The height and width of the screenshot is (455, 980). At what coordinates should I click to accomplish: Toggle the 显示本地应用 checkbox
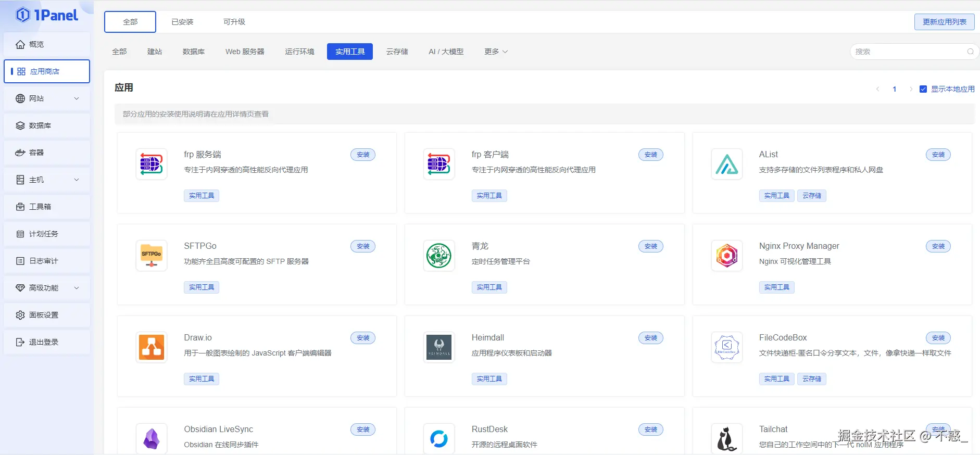click(923, 89)
